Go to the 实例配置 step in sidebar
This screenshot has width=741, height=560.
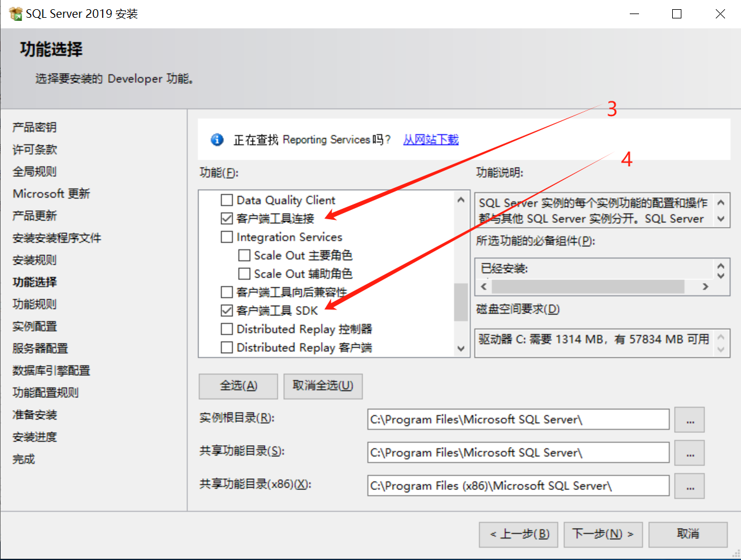(x=34, y=327)
